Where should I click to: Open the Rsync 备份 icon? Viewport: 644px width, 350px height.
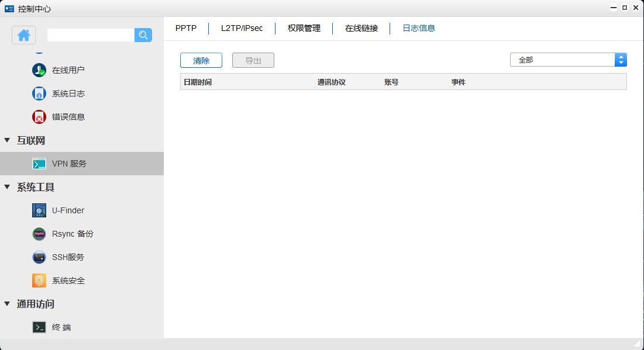(39, 234)
